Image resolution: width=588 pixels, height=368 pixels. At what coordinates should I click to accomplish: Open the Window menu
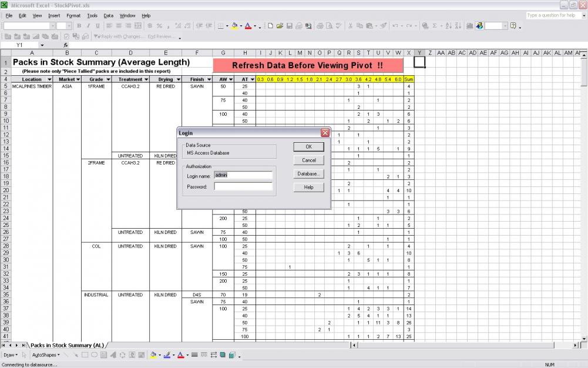pos(127,15)
